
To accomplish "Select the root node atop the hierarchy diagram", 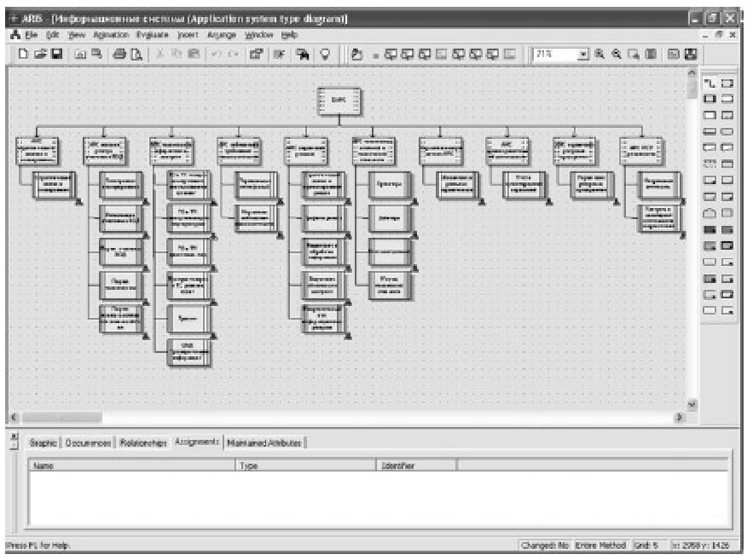I will click(x=339, y=101).
